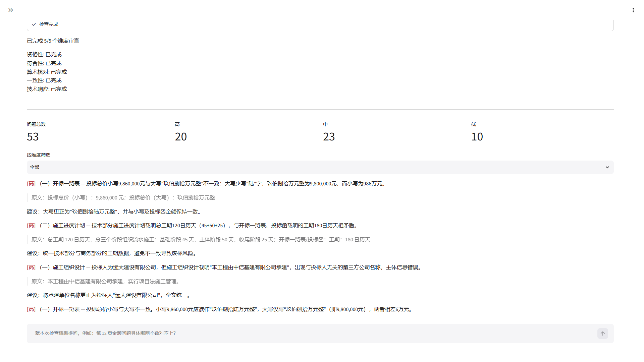The height and width of the screenshot is (362, 644).
Task: Click issue about 施工组织设计 中信基建有限公司
Action: [225, 267]
